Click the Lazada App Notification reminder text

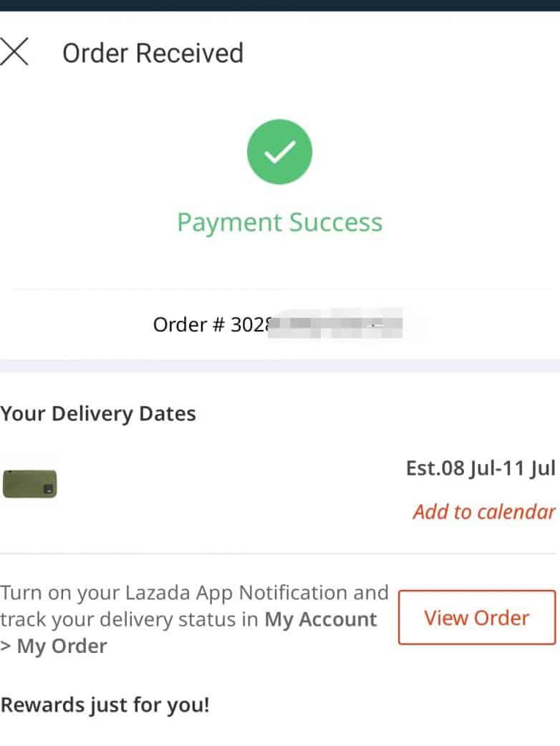click(x=194, y=593)
